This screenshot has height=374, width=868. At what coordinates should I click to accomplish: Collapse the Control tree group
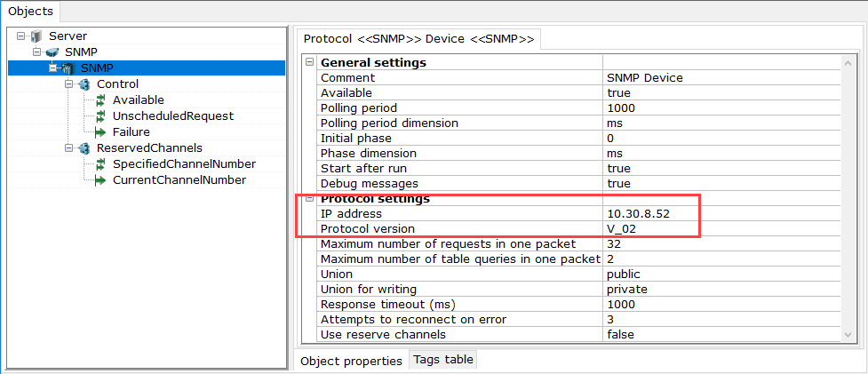[x=68, y=84]
